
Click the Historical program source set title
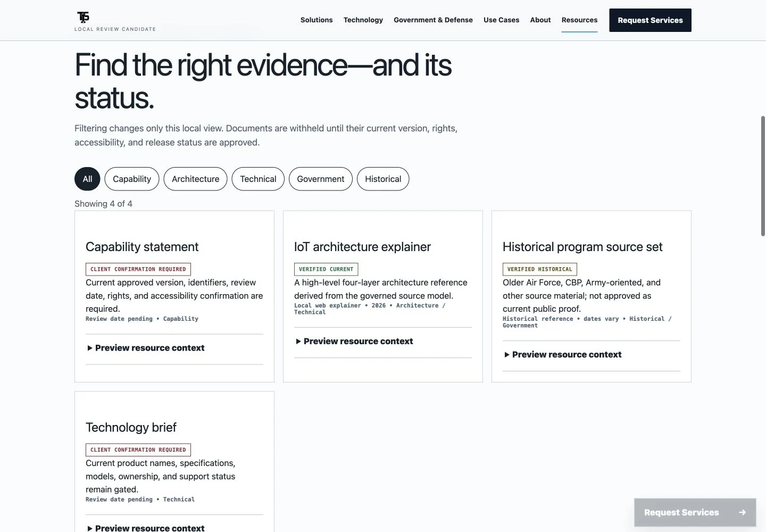(x=582, y=247)
